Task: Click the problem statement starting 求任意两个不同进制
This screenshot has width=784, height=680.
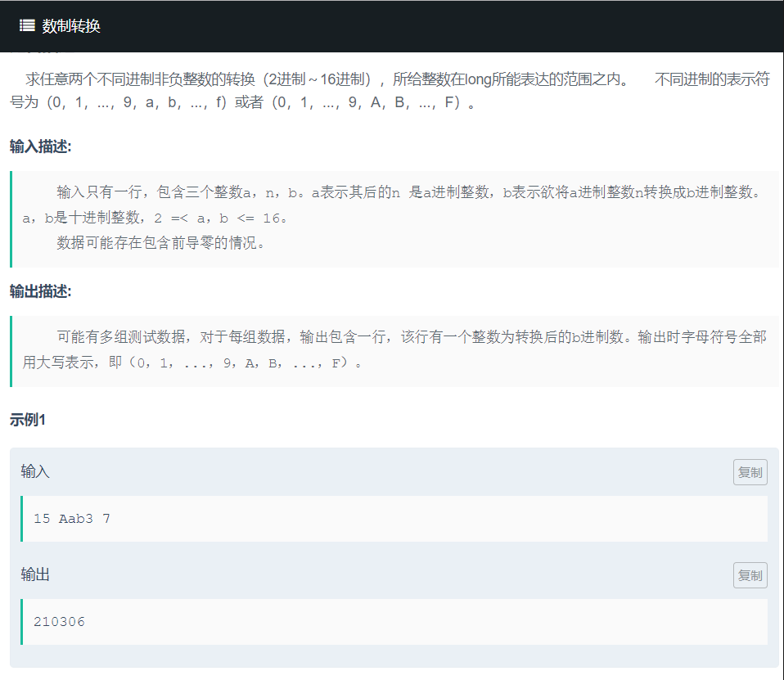Action: (x=390, y=91)
